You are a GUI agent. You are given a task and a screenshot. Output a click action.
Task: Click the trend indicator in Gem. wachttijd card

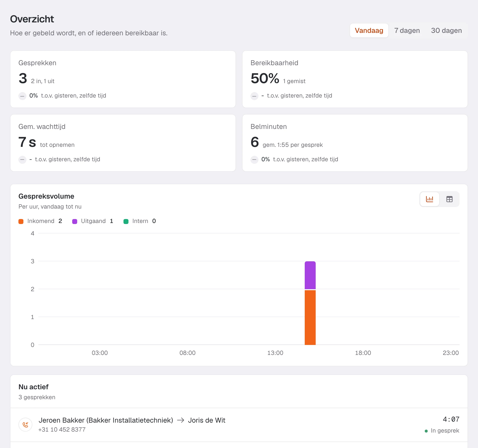click(22, 160)
